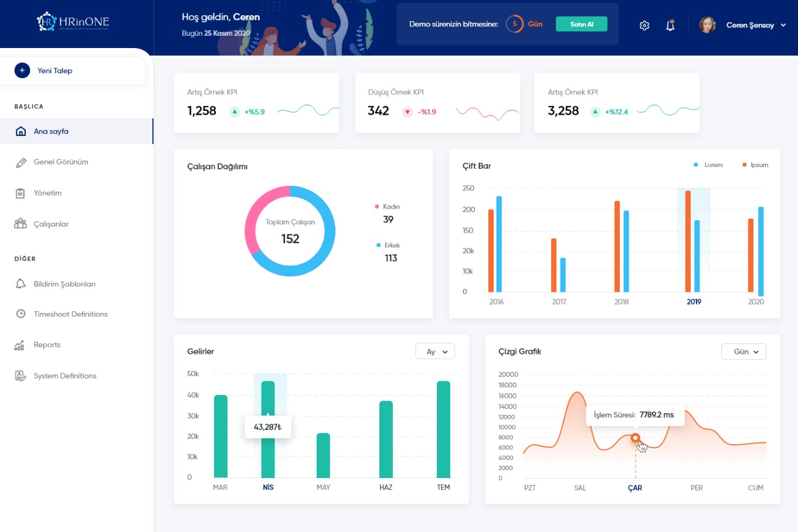
Task: Toggle Kadın legend in Çalışan Dağılımı
Action: coord(388,207)
